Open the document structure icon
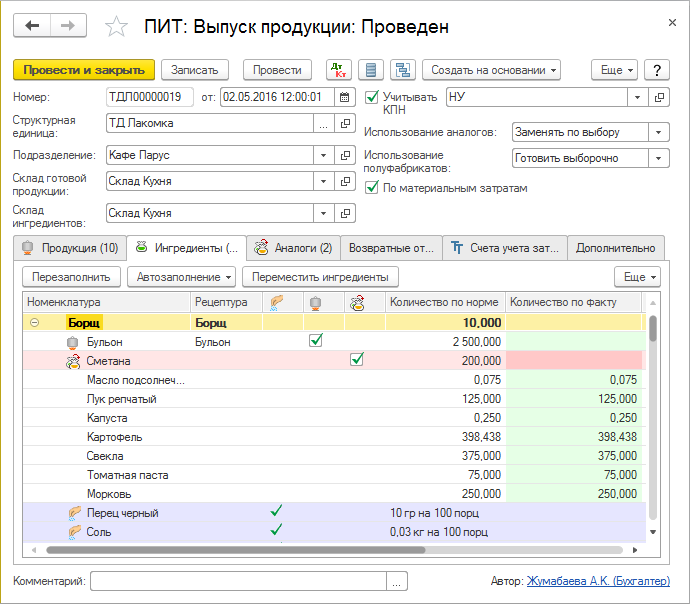The height and width of the screenshot is (604, 690). tap(402, 70)
